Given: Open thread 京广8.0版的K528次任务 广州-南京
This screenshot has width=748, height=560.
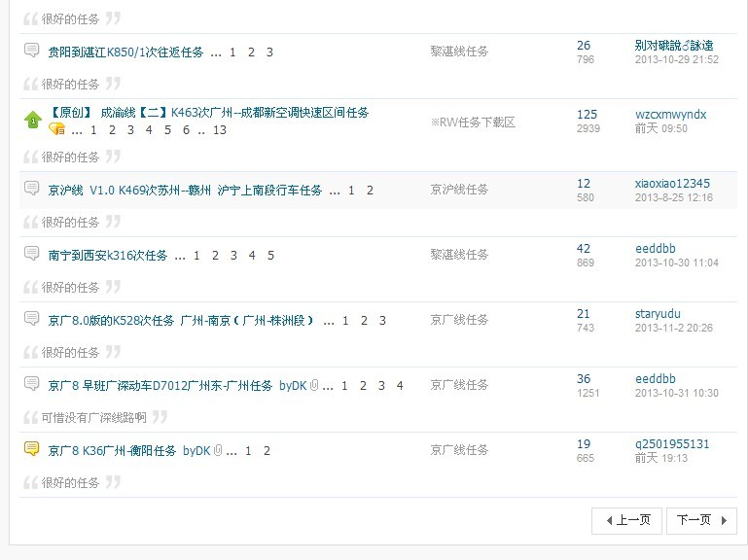Looking at the screenshot, I should [181, 321].
